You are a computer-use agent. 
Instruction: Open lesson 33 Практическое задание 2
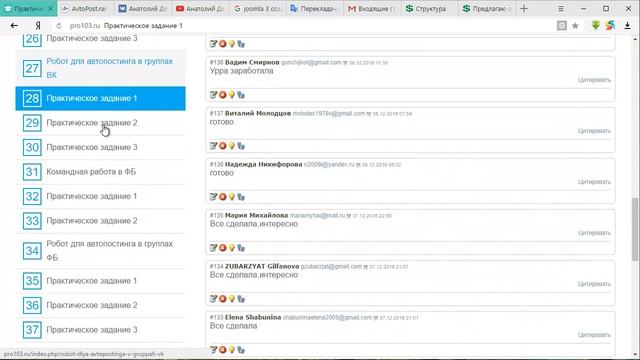pos(100,221)
